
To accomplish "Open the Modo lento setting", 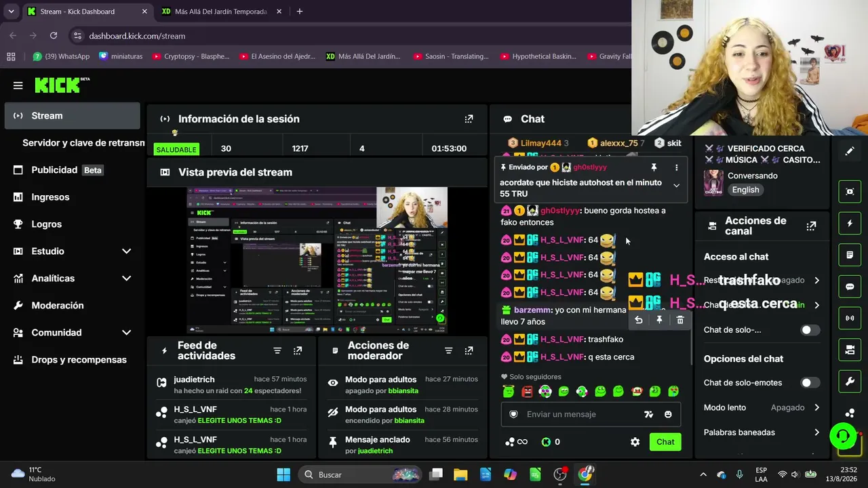I will point(762,407).
